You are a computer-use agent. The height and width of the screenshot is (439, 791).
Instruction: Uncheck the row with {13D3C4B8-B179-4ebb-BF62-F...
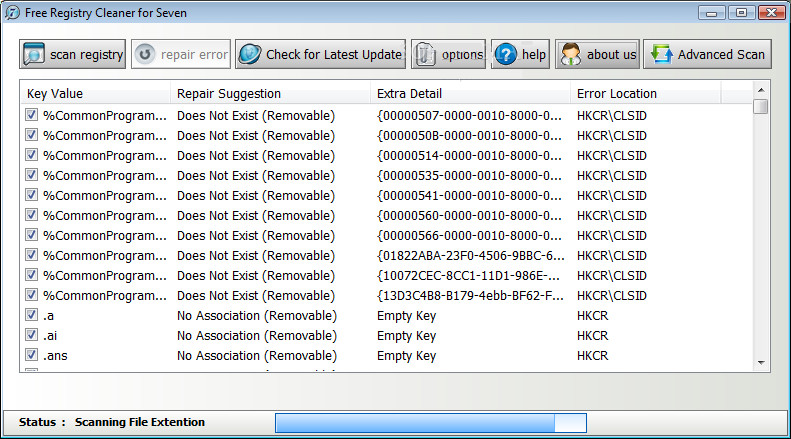pyautogui.click(x=31, y=295)
